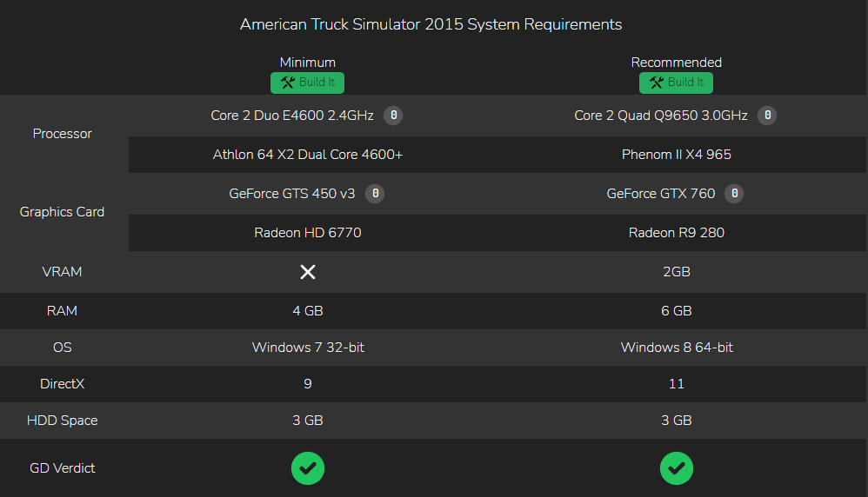Click the OS row label

(x=62, y=348)
